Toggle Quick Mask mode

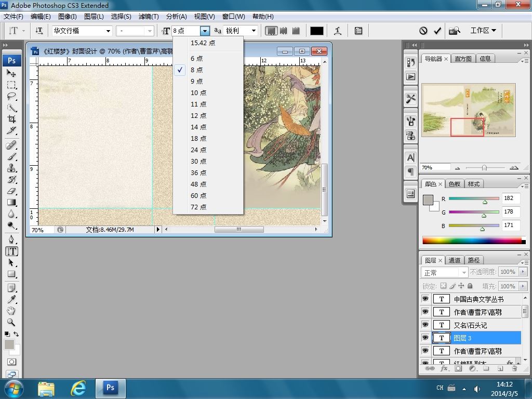click(x=11, y=362)
